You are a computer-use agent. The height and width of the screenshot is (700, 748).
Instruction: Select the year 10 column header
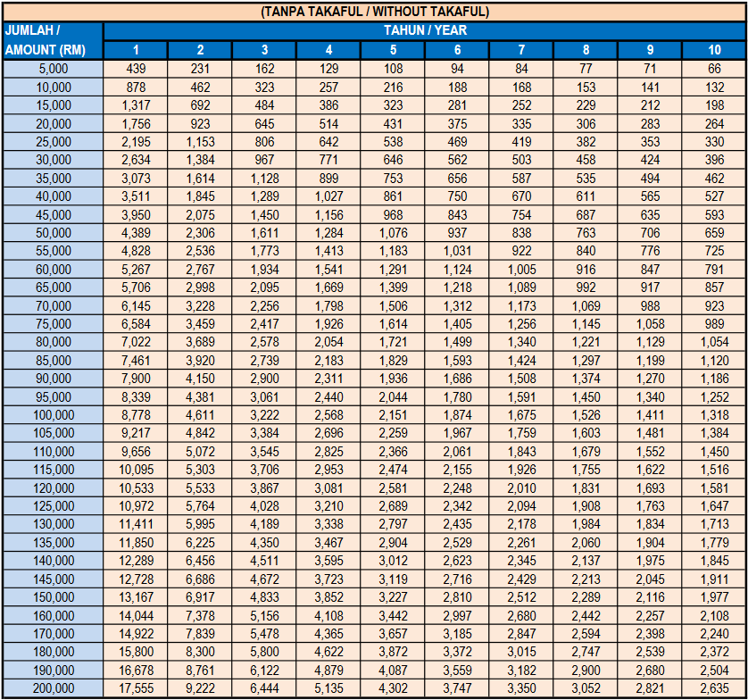pyautogui.click(x=714, y=50)
